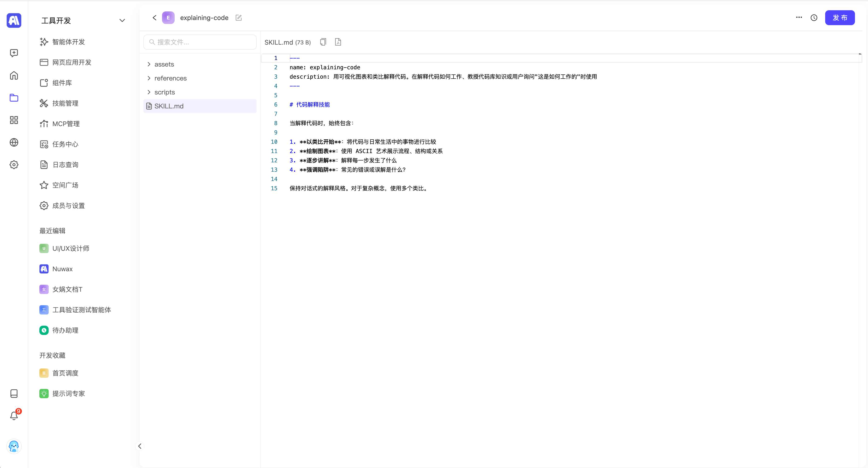Open the version history clock icon
The height and width of the screenshot is (468, 868).
click(x=814, y=18)
